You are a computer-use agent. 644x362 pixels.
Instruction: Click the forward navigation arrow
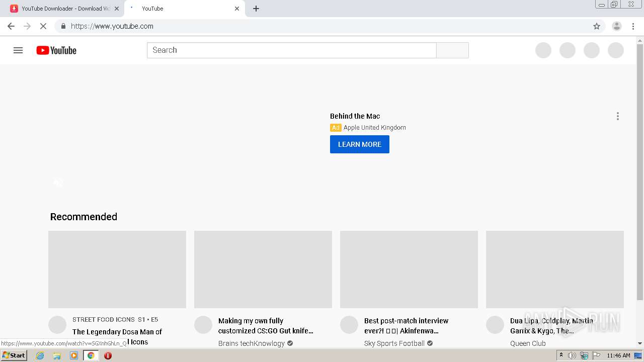pos(27,26)
